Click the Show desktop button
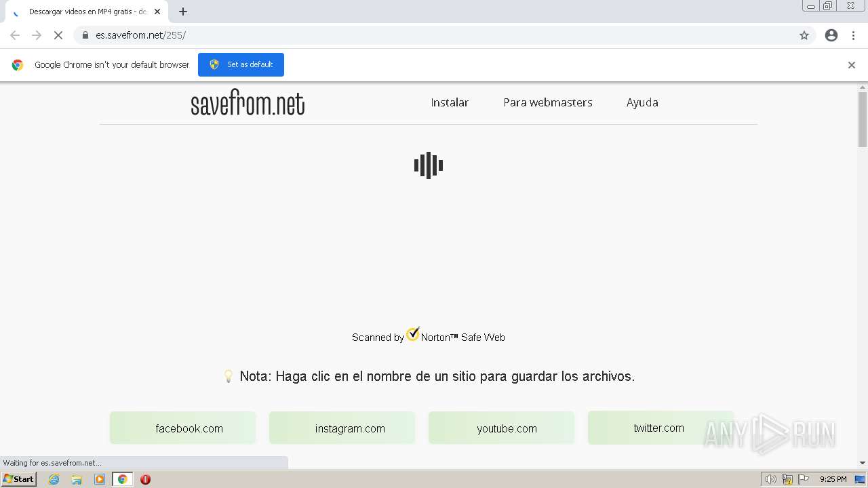The image size is (868, 488). coord(861,479)
